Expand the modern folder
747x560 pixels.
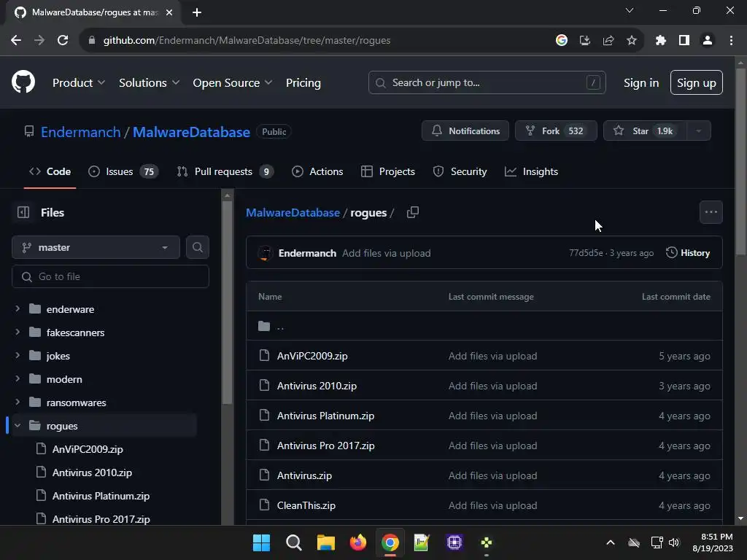18,378
